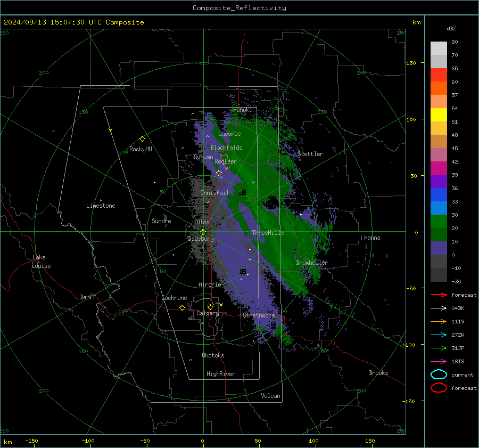
Task: Click the Banff label
Action: click(x=88, y=297)
